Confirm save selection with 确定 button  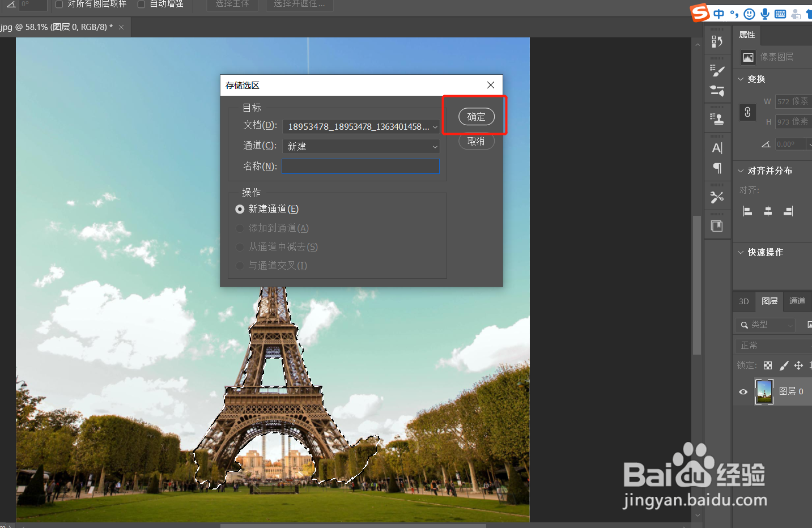[x=477, y=117]
